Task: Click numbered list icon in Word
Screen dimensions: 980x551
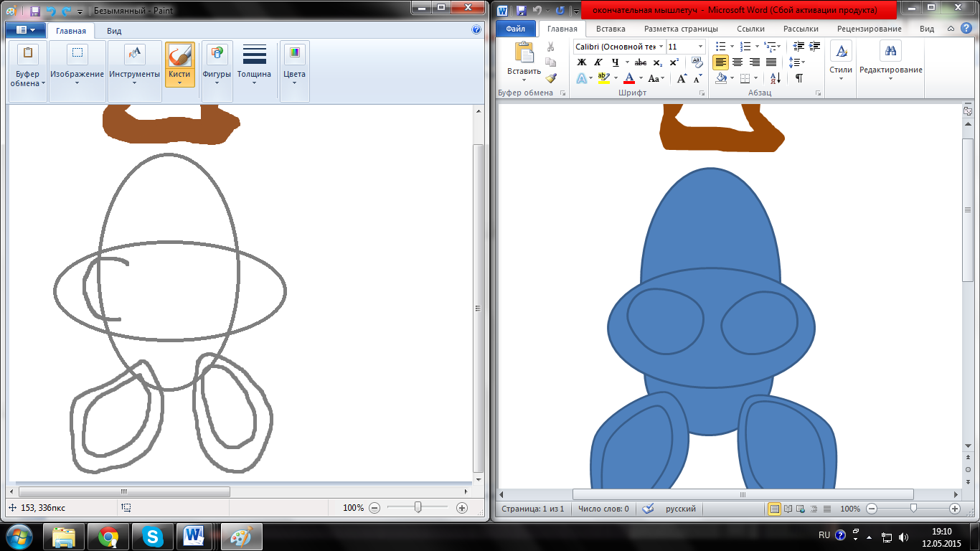Action: coord(745,47)
